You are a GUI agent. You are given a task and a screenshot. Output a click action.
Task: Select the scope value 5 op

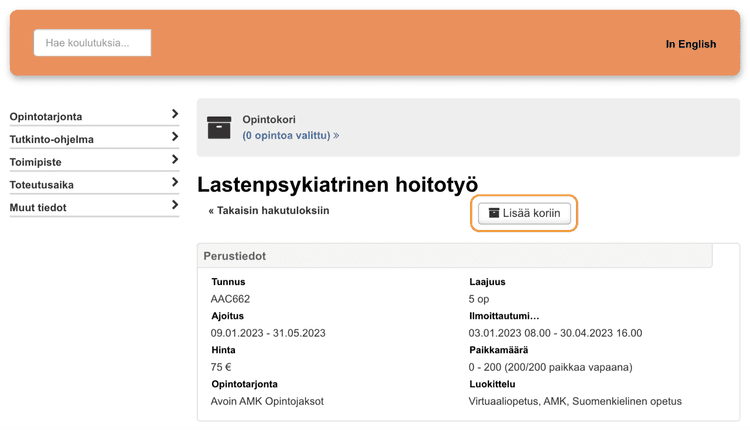[479, 299]
